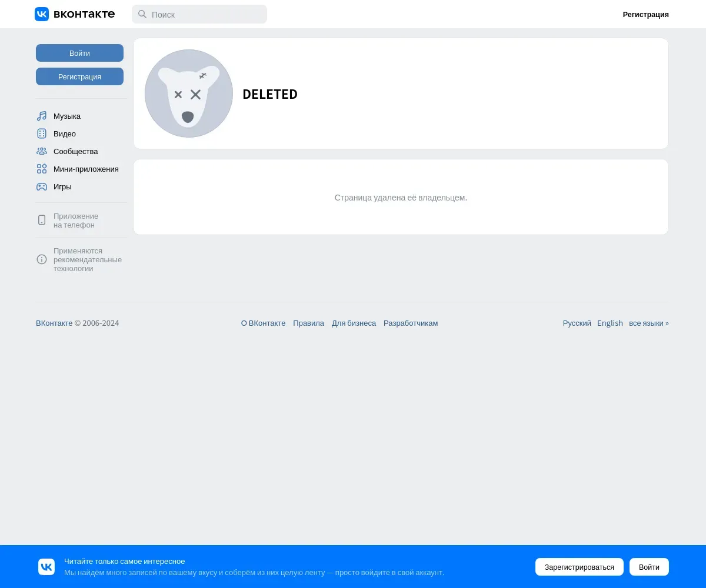Viewport: 706px width, 588px height.
Task: Open the О ВКонтакте footer link
Action: click(x=263, y=323)
